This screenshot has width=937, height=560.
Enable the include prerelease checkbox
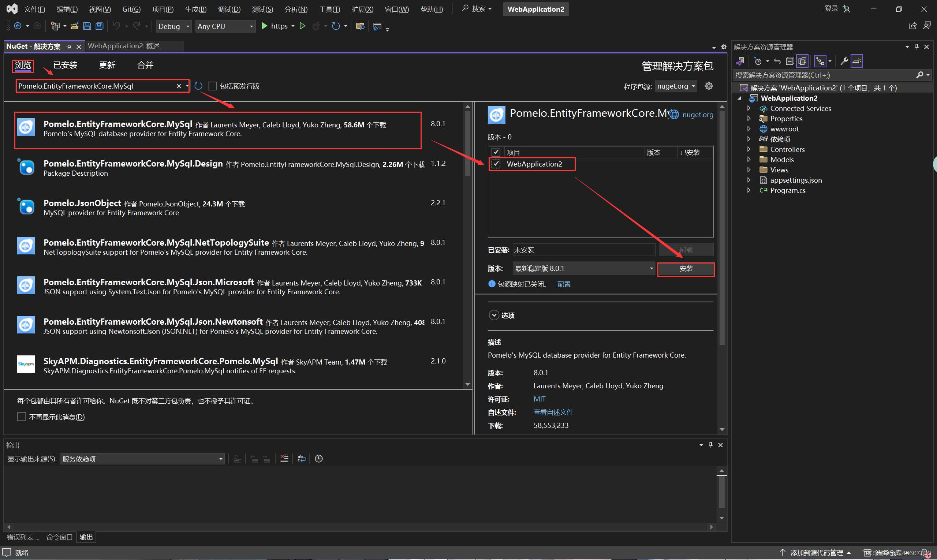212,86
